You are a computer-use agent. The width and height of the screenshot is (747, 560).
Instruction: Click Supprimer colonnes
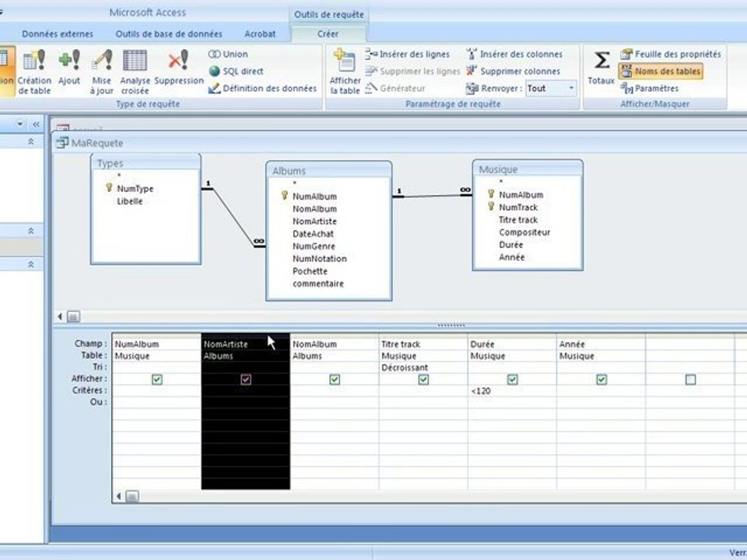(513, 72)
